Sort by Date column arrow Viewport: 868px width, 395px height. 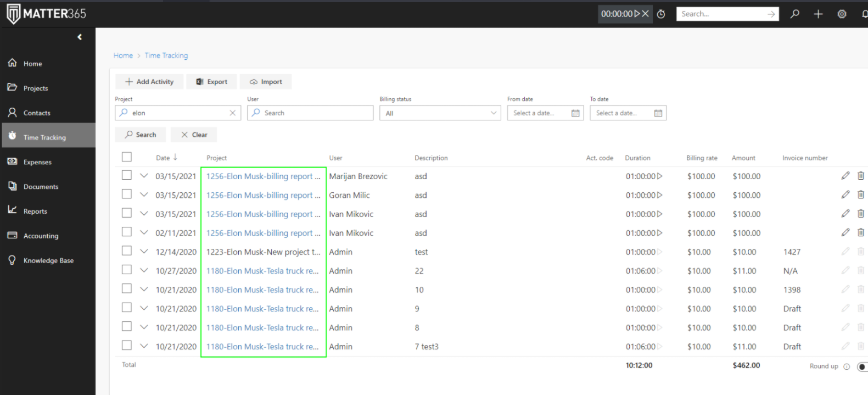(175, 157)
